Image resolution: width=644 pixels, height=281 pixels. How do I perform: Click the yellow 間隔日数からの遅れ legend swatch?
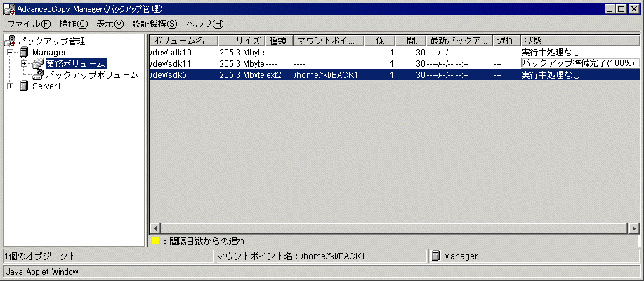click(155, 242)
